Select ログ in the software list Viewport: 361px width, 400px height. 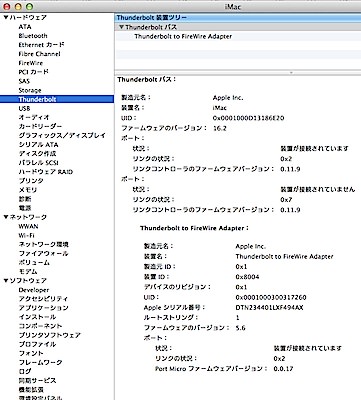pyautogui.click(x=25, y=371)
